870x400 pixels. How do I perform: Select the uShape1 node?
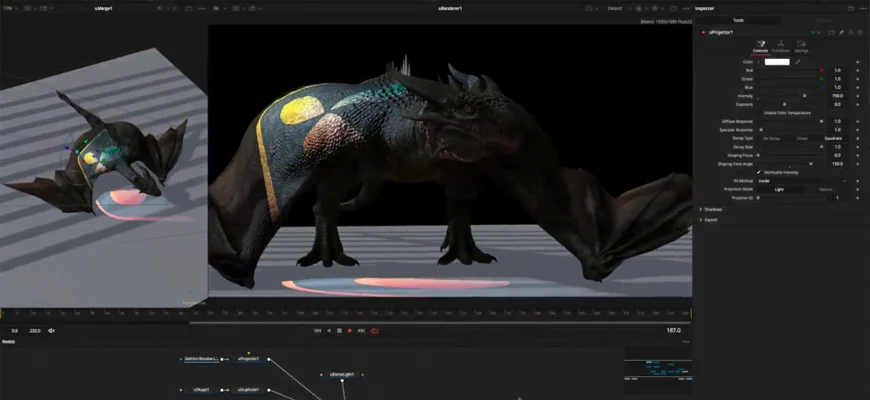(201, 390)
